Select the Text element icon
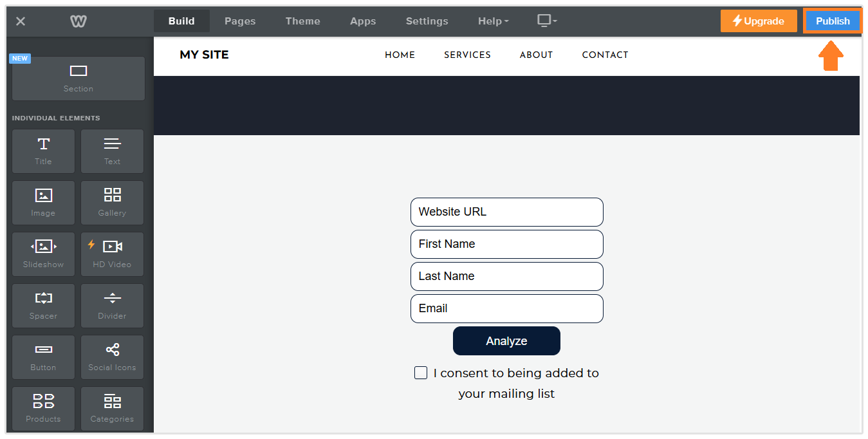 112,151
